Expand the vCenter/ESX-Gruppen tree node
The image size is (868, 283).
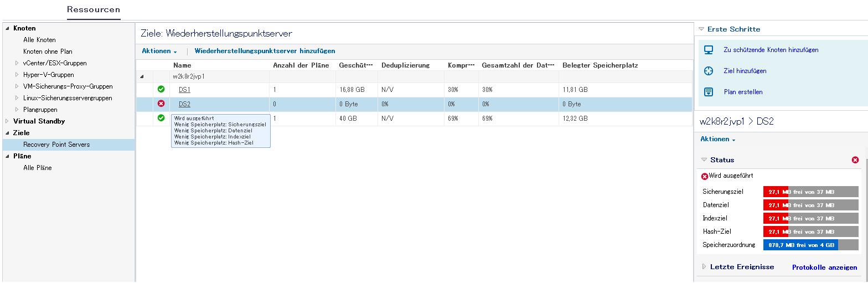[17, 63]
